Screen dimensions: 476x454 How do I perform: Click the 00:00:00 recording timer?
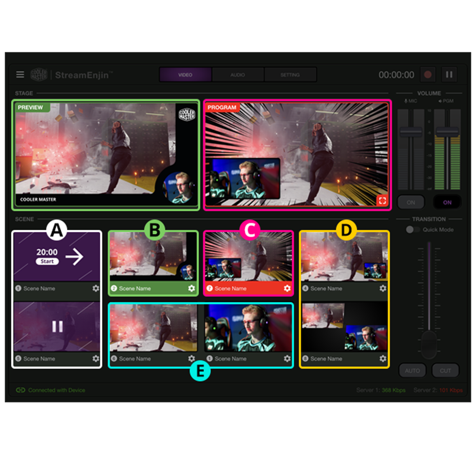pyautogui.click(x=396, y=75)
